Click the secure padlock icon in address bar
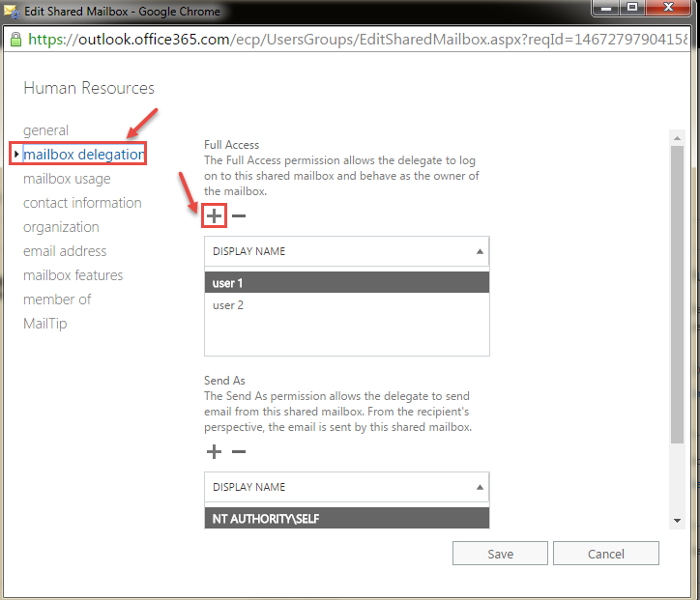 coord(16,40)
